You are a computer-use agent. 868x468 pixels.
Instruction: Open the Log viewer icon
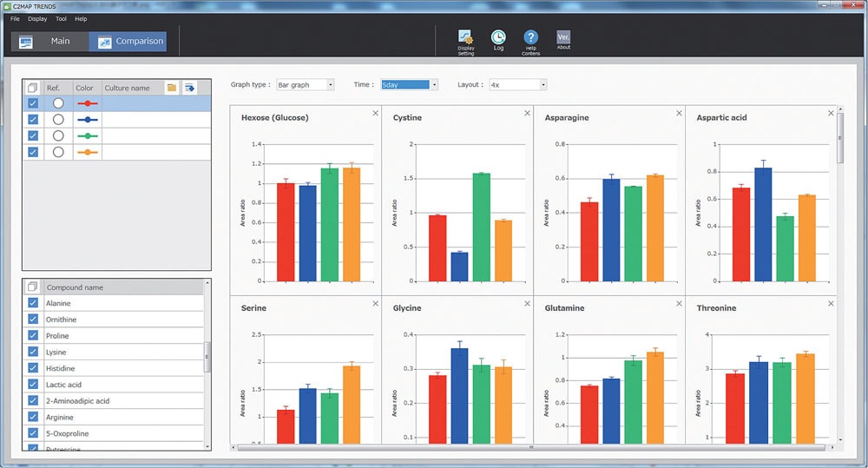click(498, 37)
